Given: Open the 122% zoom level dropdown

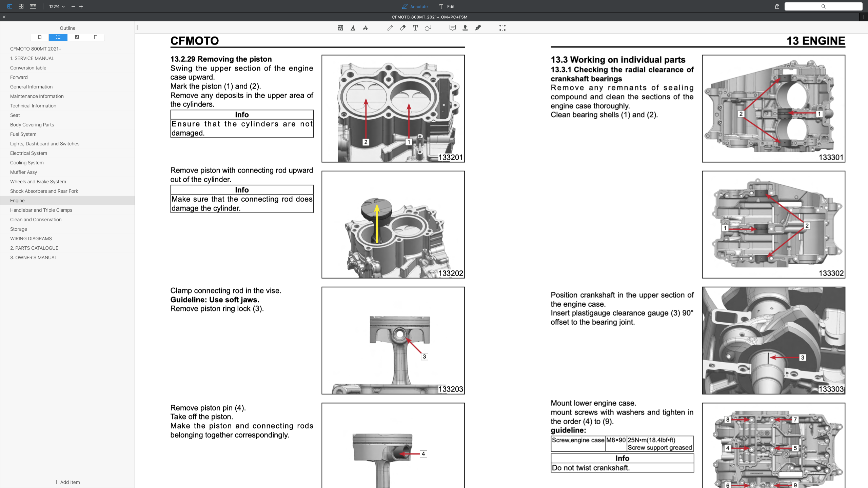Looking at the screenshot, I should pyautogui.click(x=57, y=6).
